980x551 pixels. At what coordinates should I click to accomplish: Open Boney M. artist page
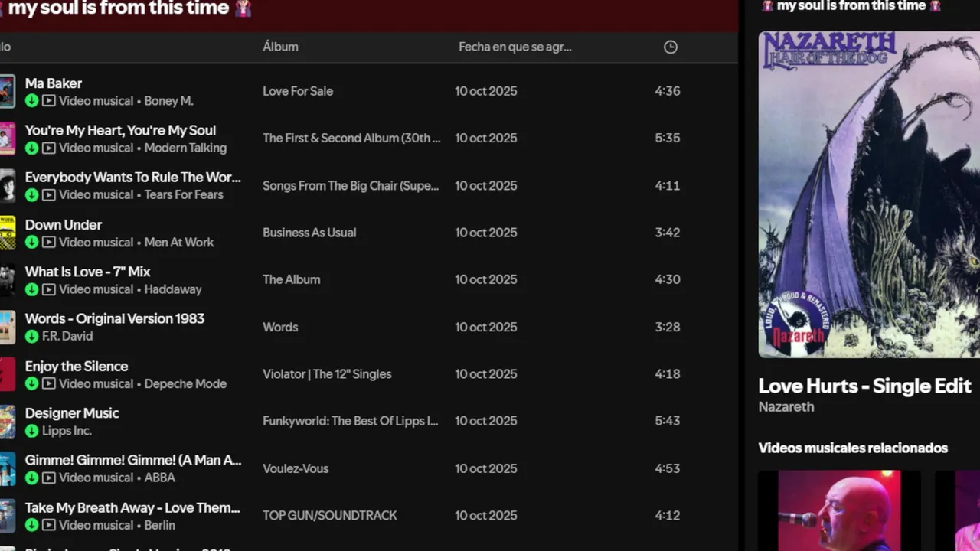click(168, 100)
